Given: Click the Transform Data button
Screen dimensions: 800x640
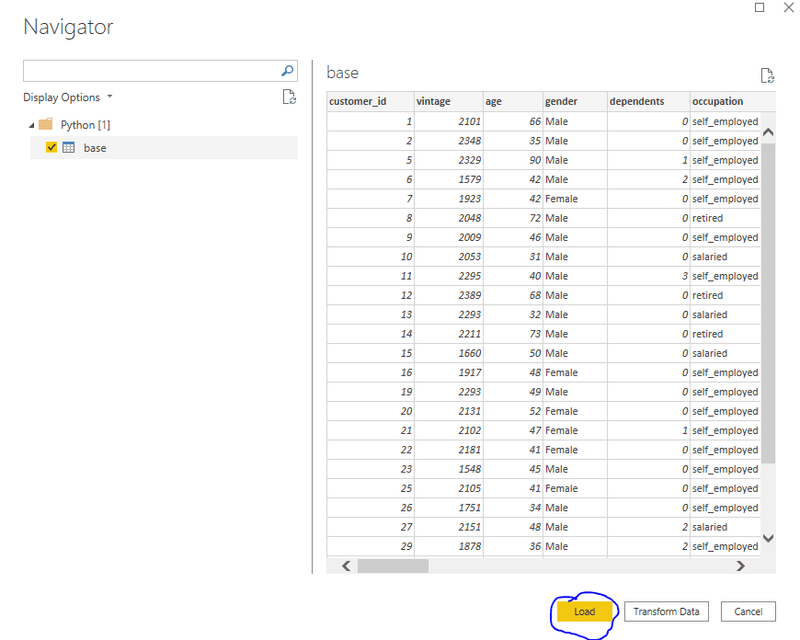Looking at the screenshot, I should [x=666, y=611].
